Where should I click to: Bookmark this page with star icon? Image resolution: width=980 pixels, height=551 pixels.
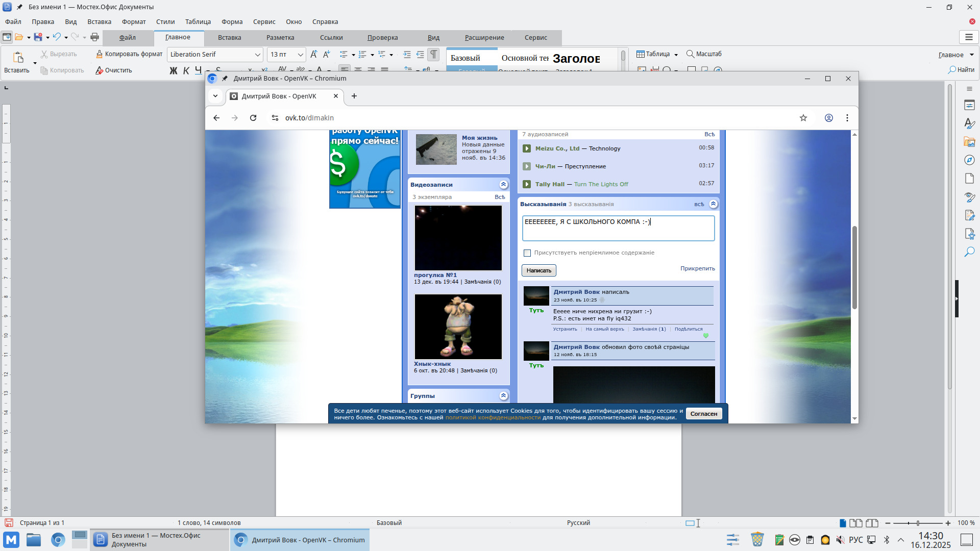803,118
